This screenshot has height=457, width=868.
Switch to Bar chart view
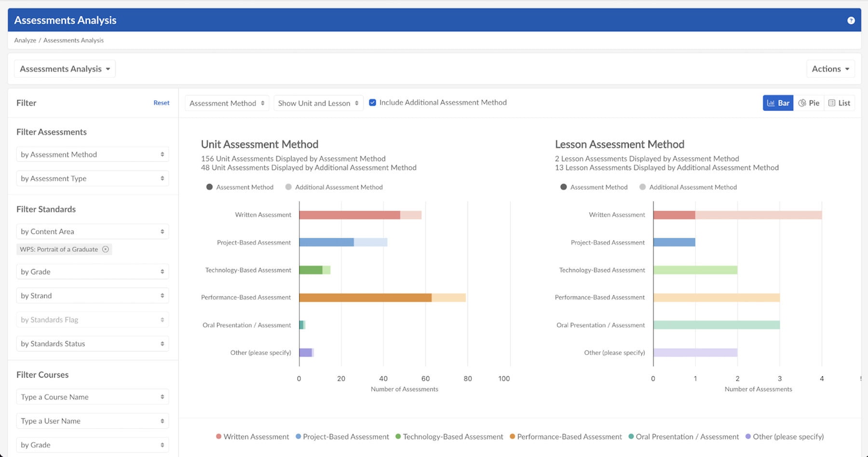(x=778, y=103)
